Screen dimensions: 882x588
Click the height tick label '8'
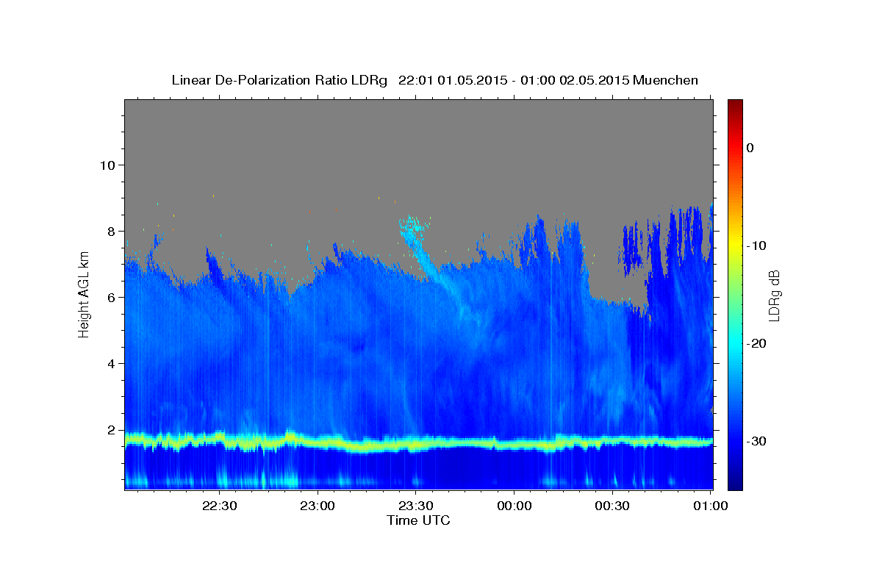tap(112, 231)
